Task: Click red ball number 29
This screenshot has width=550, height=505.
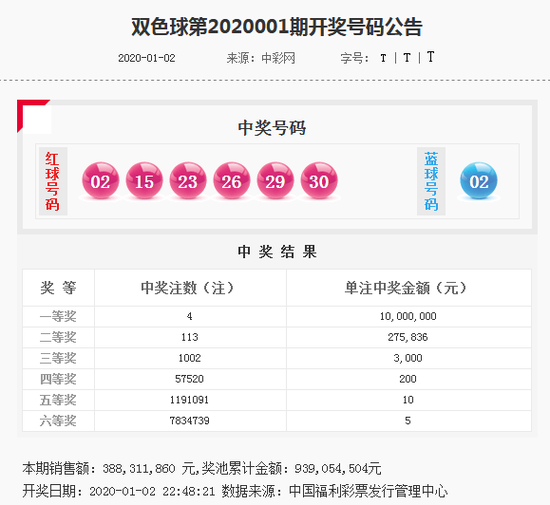Action: (x=275, y=181)
